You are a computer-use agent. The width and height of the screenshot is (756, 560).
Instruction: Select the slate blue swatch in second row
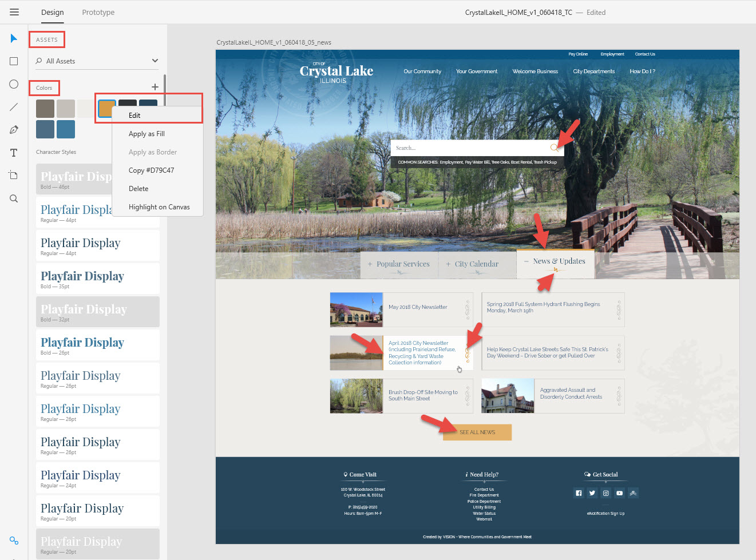[45, 129]
